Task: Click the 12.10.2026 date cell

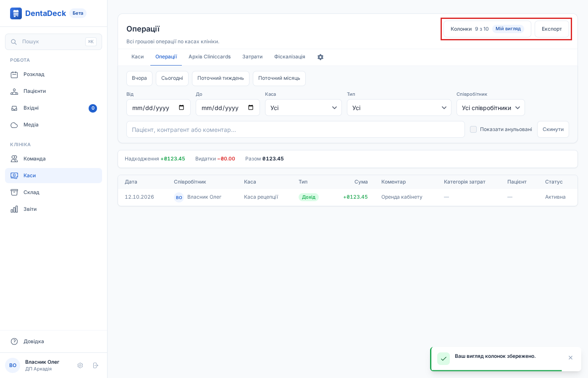Action: click(139, 197)
